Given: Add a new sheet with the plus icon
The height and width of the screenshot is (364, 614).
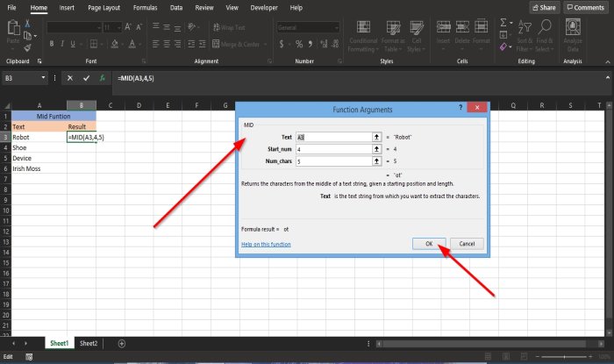Looking at the screenshot, I should [x=121, y=343].
